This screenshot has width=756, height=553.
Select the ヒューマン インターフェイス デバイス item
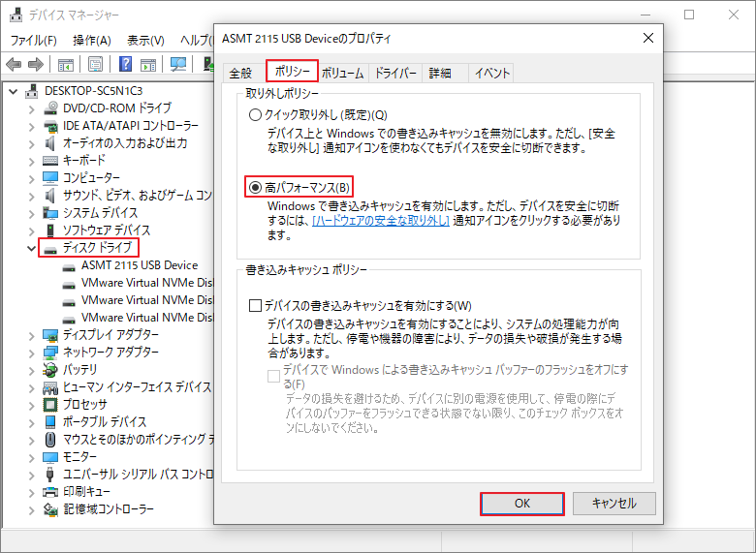click(137, 386)
